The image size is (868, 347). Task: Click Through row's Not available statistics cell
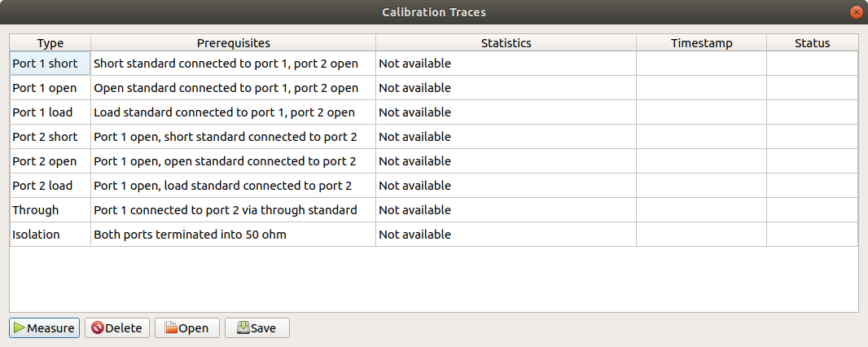click(414, 210)
